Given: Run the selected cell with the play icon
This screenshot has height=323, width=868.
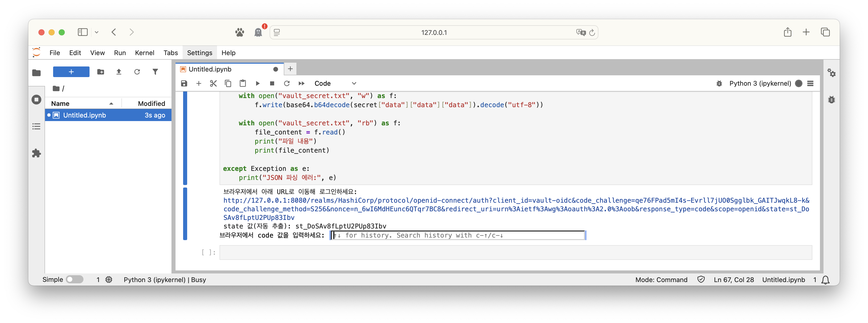Looking at the screenshot, I should click(258, 83).
